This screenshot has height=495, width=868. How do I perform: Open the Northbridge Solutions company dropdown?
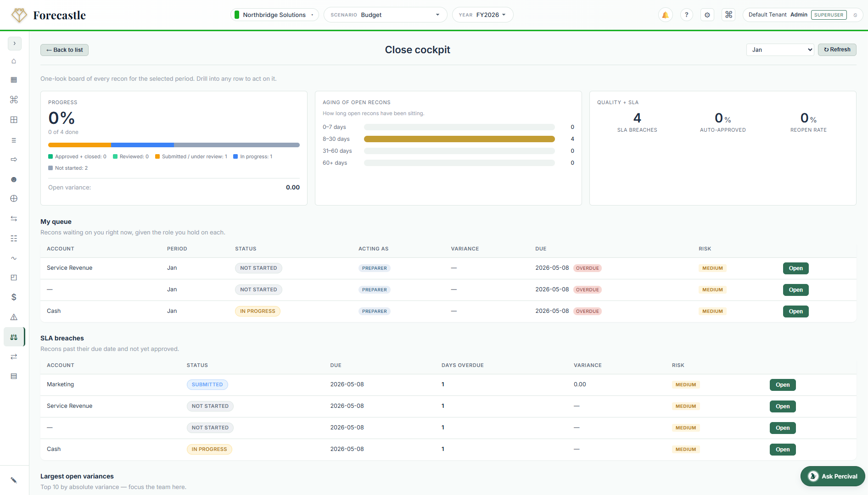click(x=274, y=15)
